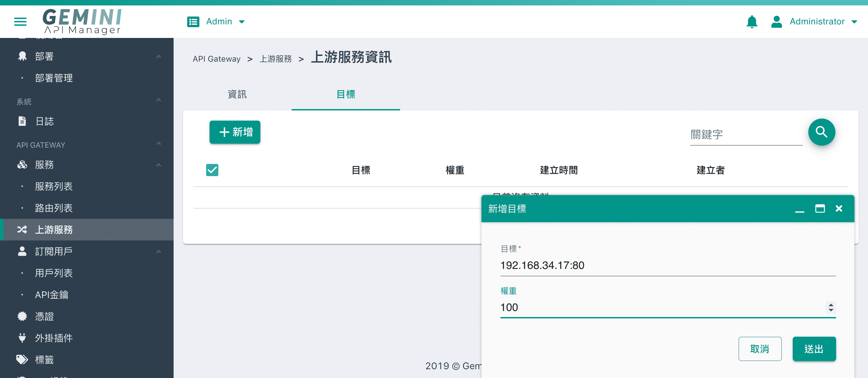868x378 pixels.
Task: Click the Admin list icon in header
Action: click(193, 22)
